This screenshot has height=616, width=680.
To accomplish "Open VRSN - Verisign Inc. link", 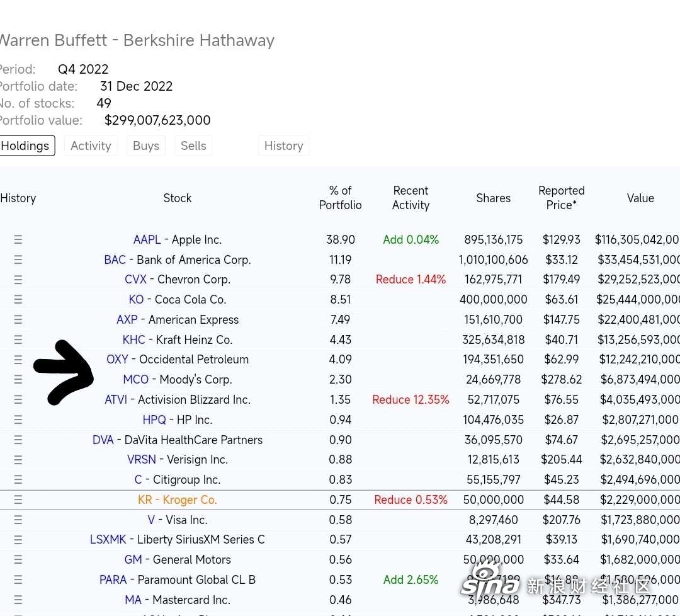I will click(x=178, y=460).
